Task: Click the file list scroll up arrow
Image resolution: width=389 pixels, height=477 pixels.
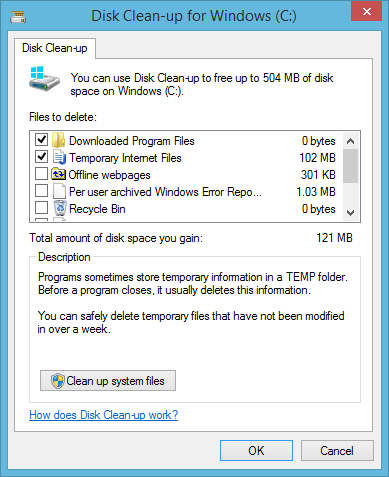Action: [350, 141]
